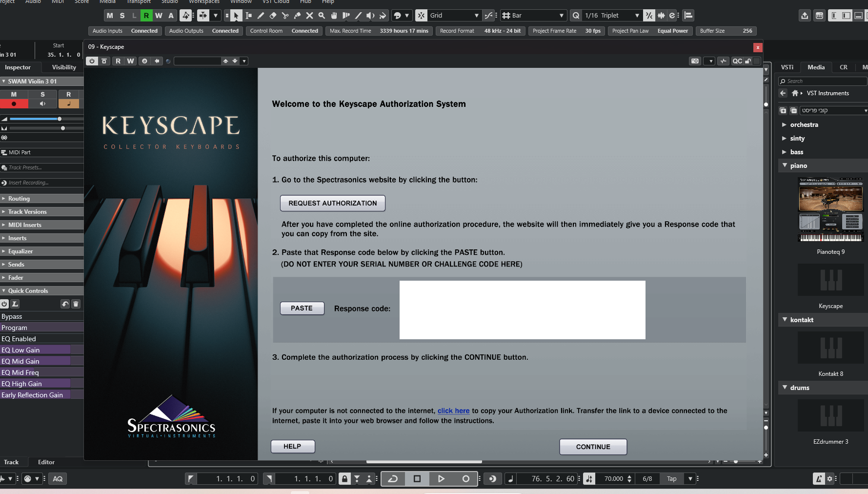Viewport: 868px width, 494px height.
Task: Switch to the Visibility tab
Action: [64, 67]
